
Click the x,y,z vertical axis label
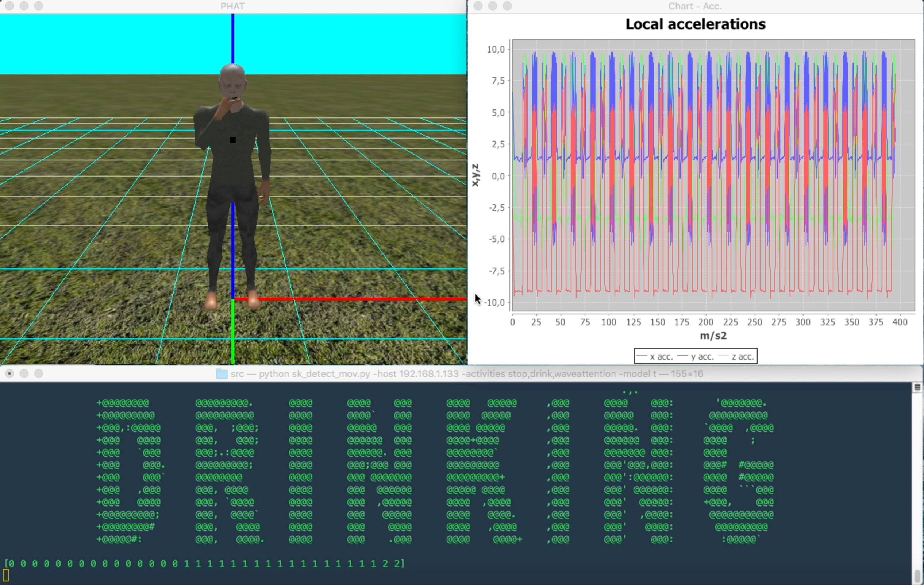(x=475, y=175)
